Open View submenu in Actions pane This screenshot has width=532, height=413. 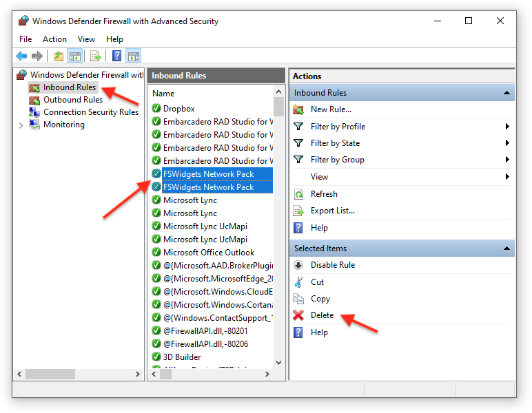coord(402,176)
